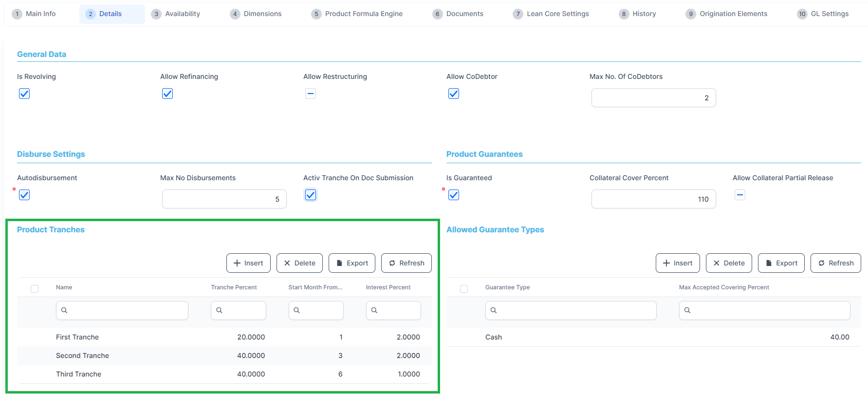Export the Allowed Guarantee Types list

tap(781, 263)
